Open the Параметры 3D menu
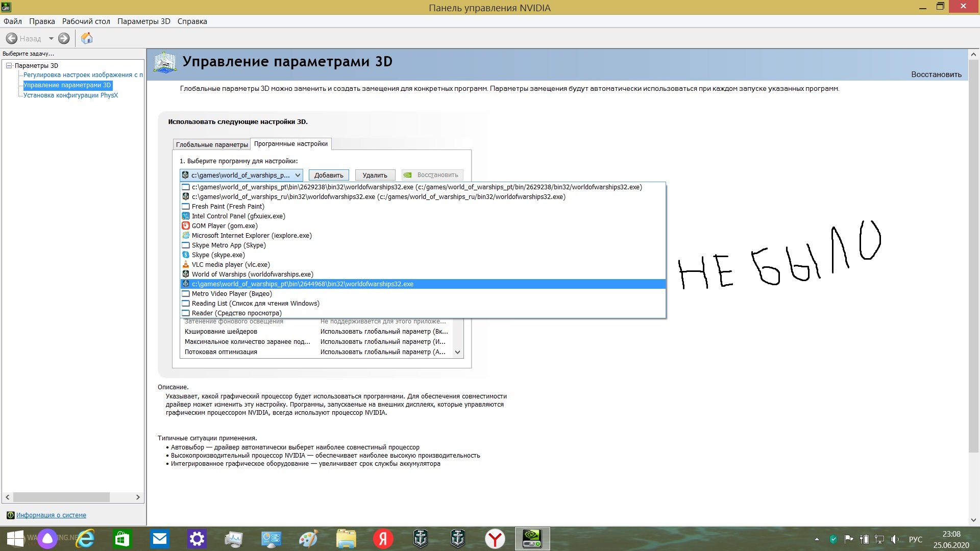 coord(144,21)
